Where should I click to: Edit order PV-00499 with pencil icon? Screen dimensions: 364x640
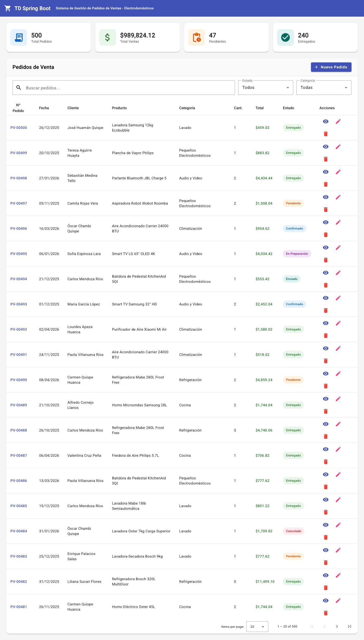coord(338,147)
